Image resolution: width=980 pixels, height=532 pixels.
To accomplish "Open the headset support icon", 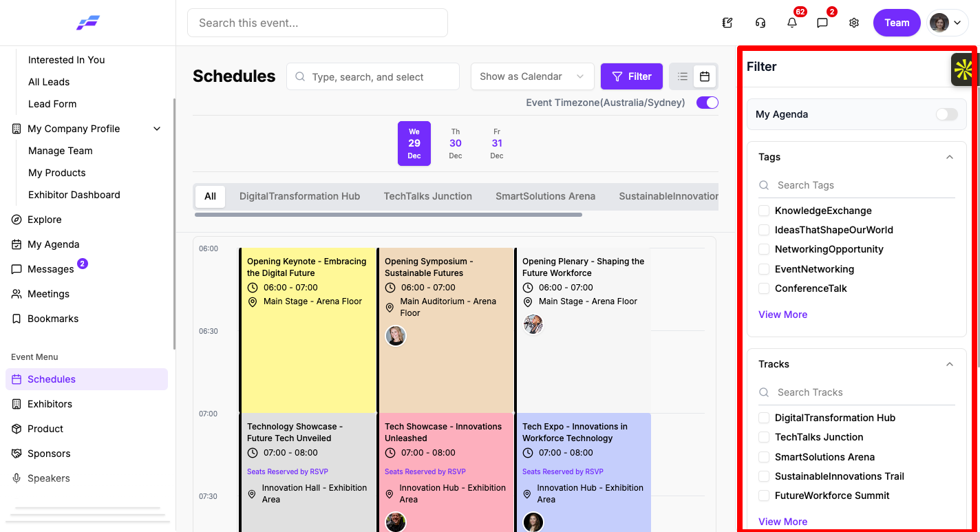I will click(x=760, y=23).
